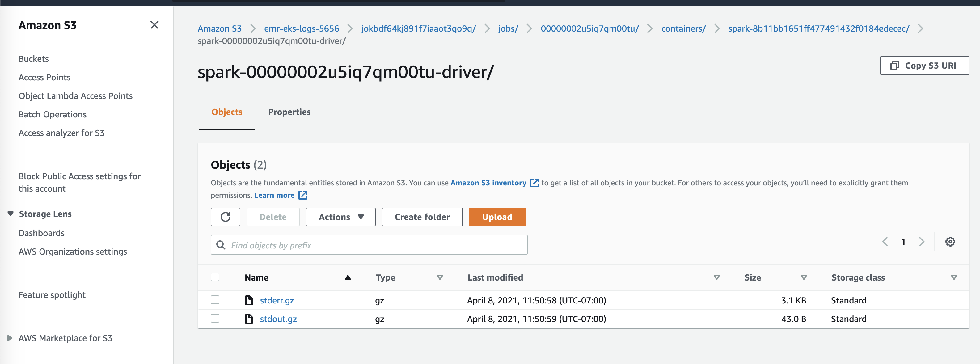Click the 43.0 B size cell
The height and width of the screenshot is (364, 980).
pos(793,319)
